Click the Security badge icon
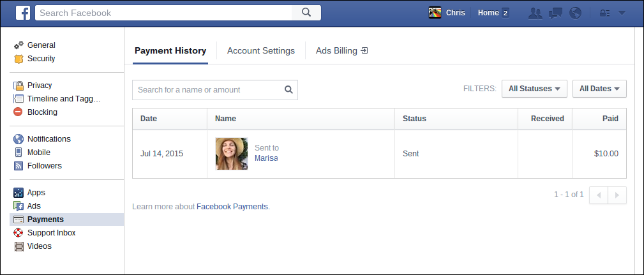This screenshot has width=644, height=275. [19, 59]
